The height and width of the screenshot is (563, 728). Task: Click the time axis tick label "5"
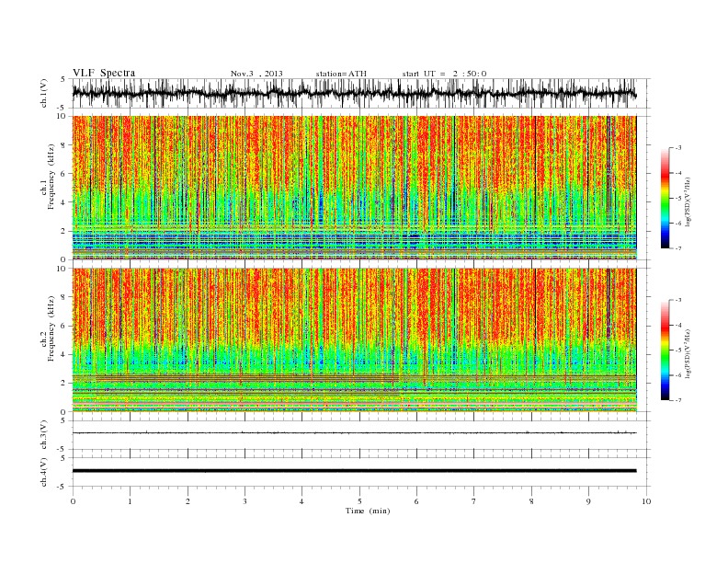coord(359,501)
